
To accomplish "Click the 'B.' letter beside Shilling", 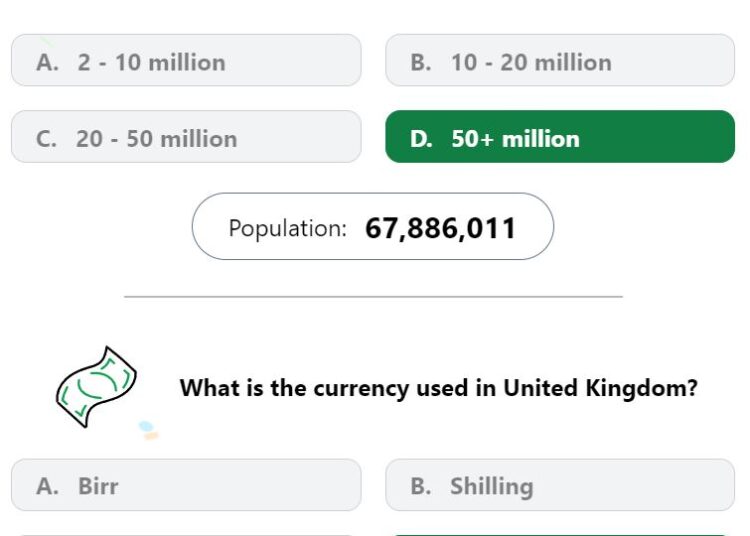I will coord(421,486).
